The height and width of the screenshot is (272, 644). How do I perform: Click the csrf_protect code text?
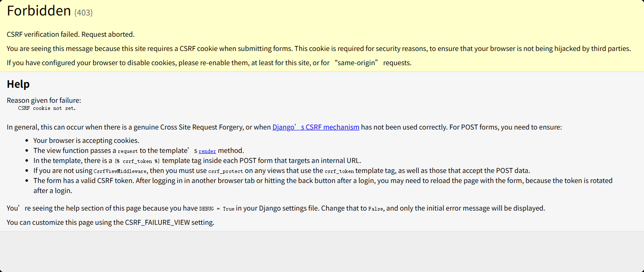[x=225, y=171]
